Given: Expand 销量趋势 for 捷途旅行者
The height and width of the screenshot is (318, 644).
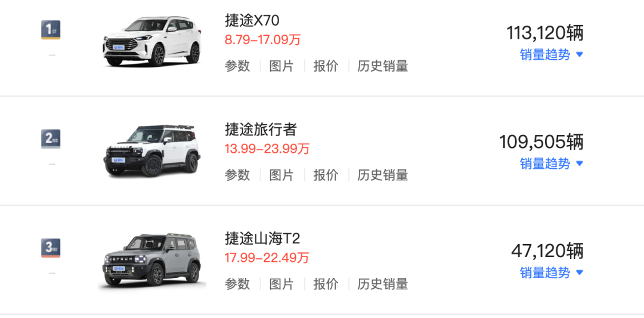Looking at the screenshot, I should (552, 163).
